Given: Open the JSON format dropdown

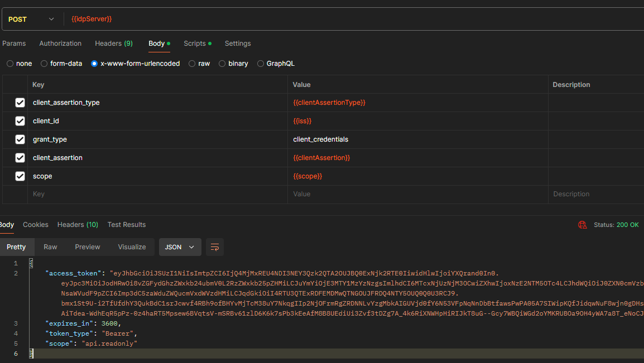Looking at the screenshot, I should (180, 247).
